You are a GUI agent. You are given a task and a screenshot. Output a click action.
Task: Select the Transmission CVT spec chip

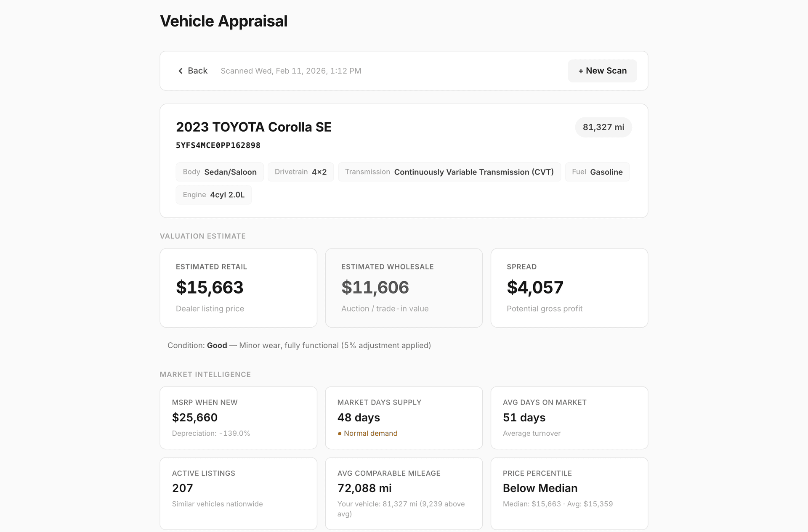[x=449, y=172]
